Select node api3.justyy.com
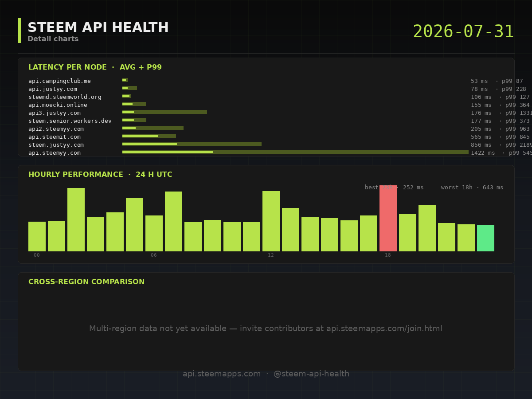The height and width of the screenshot is (399, 532). pos(55,113)
